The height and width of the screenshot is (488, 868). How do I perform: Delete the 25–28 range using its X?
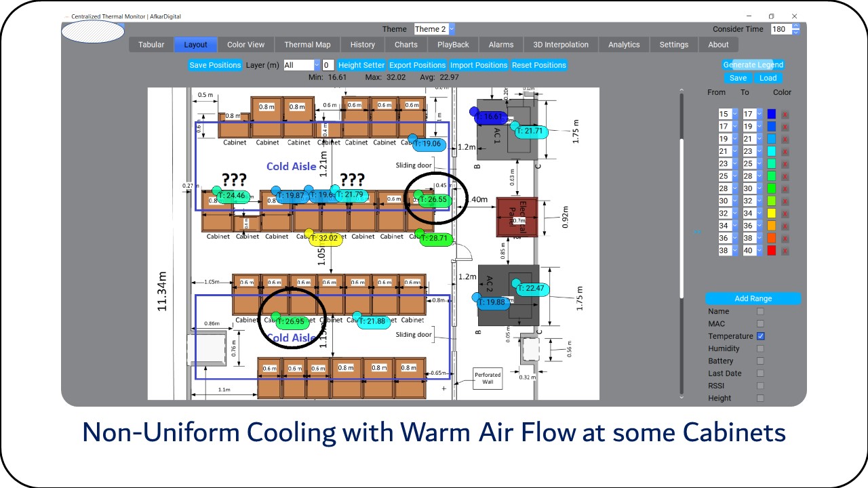pos(785,176)
